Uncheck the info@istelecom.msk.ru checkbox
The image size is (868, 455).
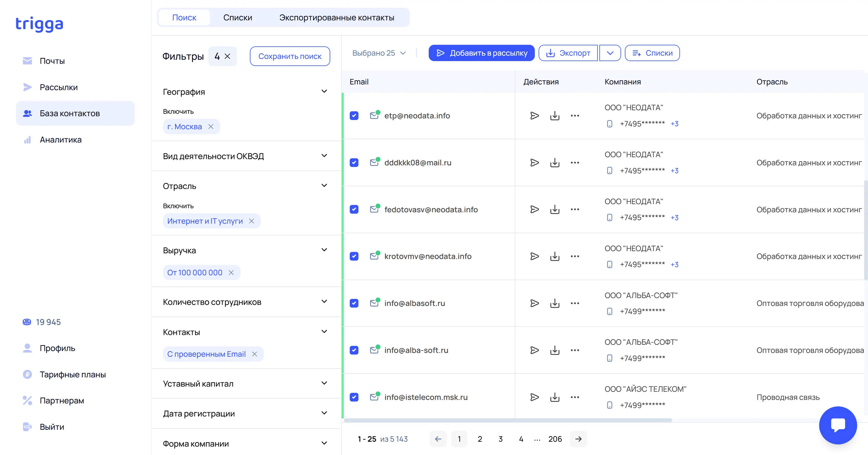point(354,397)
